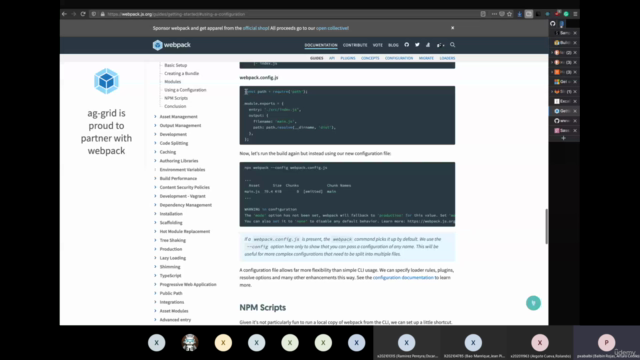Open a new tab with plus icon
Viewport: 640px width, 360px height.
tap(563, 138)
